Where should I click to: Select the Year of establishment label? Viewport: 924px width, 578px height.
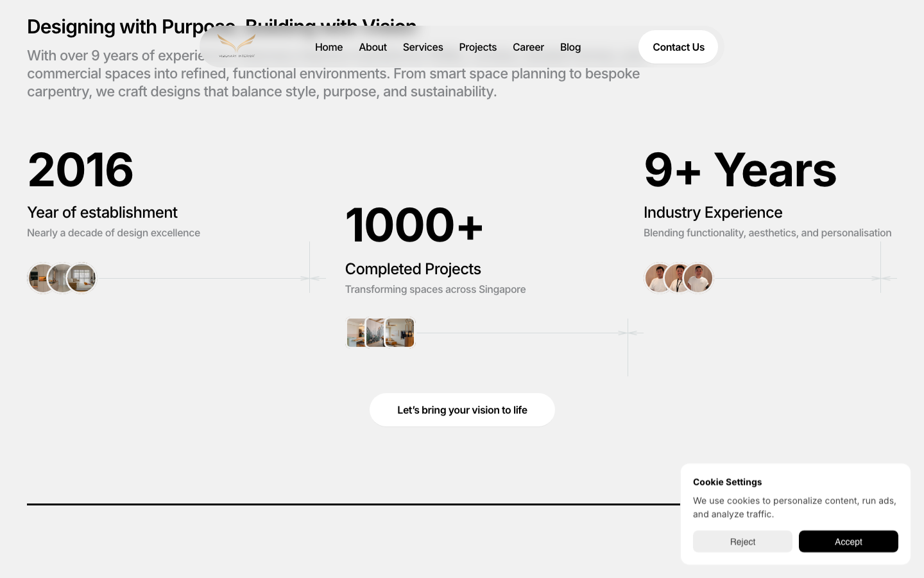coord(102,212)
